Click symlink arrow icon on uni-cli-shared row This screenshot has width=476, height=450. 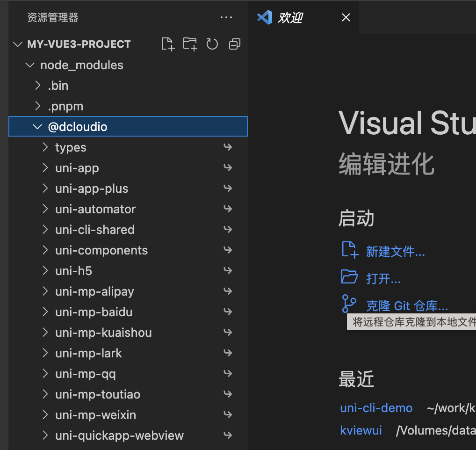(228, 230)
